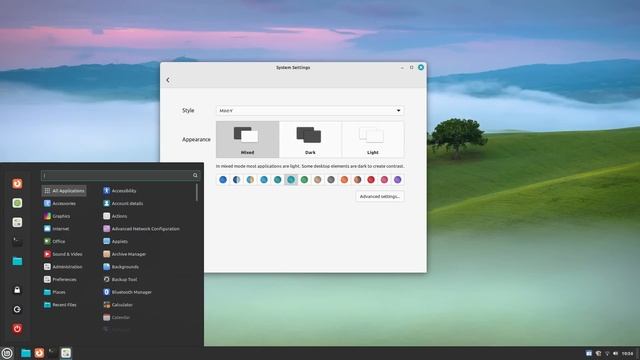Open the Style dropdown
The image size is (640, 360).
coord(310,111)
